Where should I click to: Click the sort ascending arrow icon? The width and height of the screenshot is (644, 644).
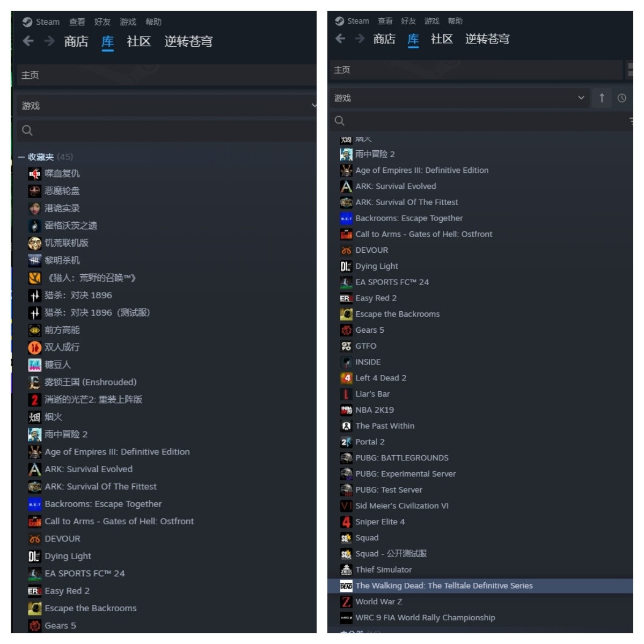[x=602, y=98]
